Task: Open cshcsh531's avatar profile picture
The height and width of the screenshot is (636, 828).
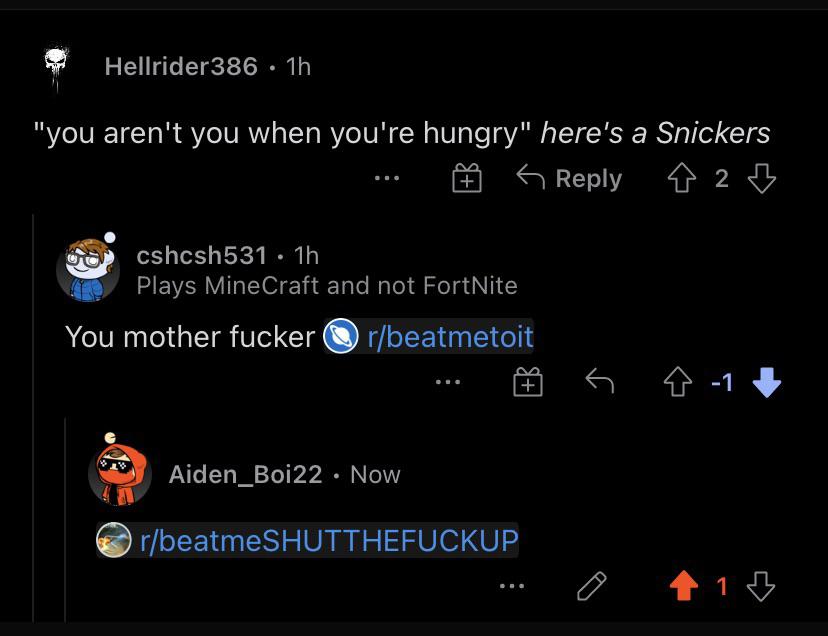Action: [x=88, y=268]
